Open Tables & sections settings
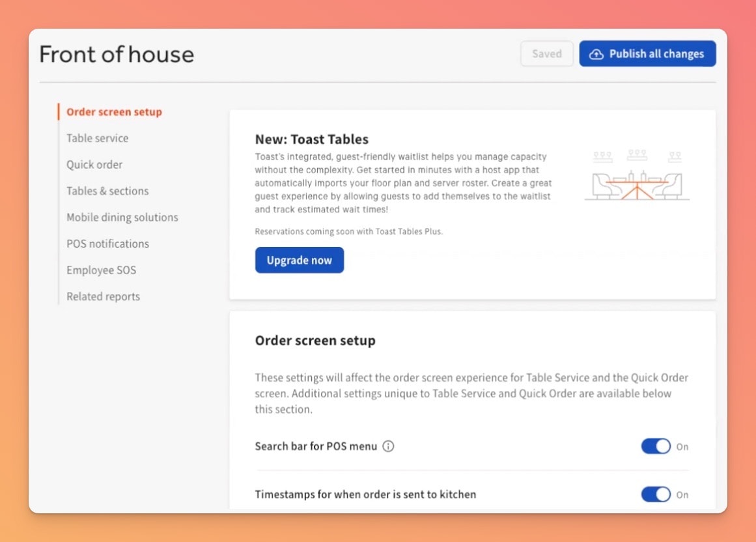The image size is (756, 542). click(107, 191)
